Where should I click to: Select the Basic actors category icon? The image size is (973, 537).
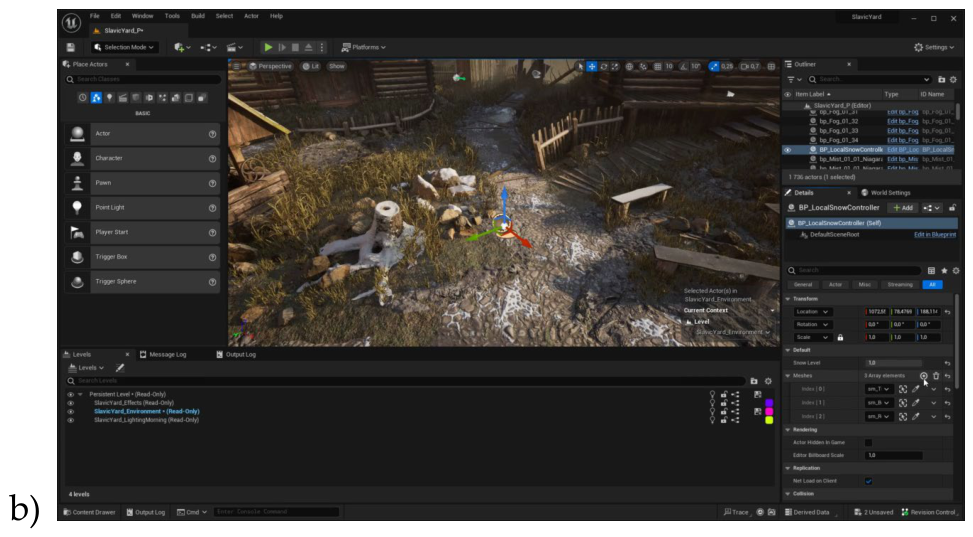click(x=96, y=98)
